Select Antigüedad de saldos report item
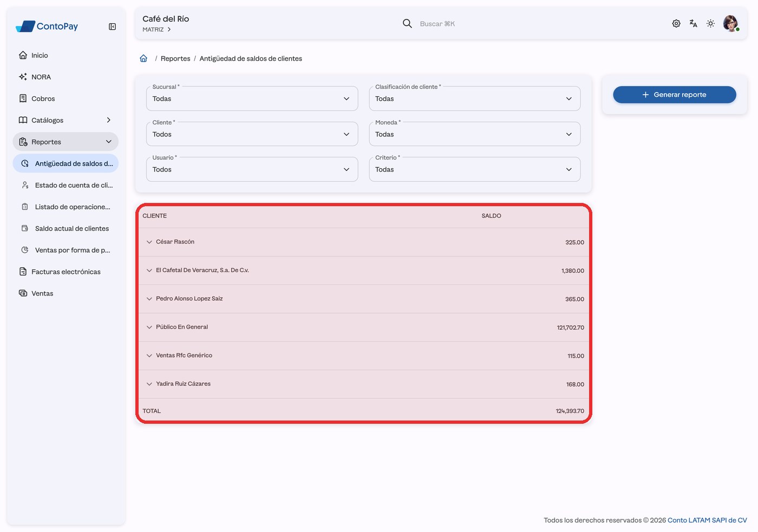This screenshot has width=758, height=532. point(66,163)
